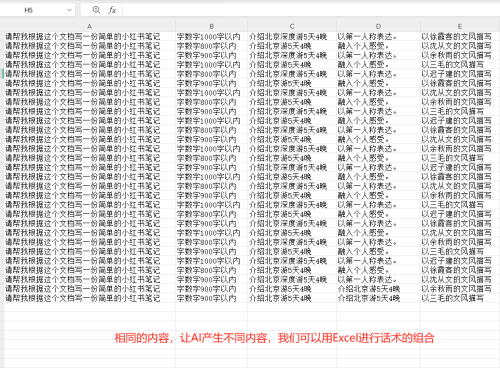Click '字数字800字以内' in the 三毛 row
Screen dimensions: 500x368
point(207,158)
